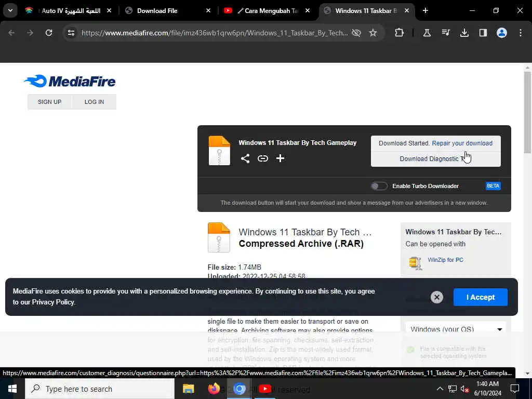Switch to the Cara Mengubah YouTube tab
This screenshot has height=399, width=532.
[267, 11]
